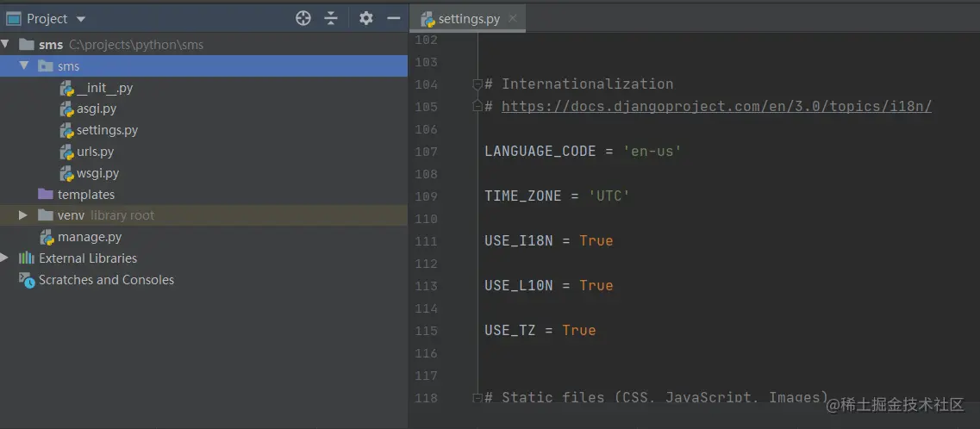Click the Python icon beside wsgi.py
Viewport: 980px width, 429px height.
(x=67, y=174)
